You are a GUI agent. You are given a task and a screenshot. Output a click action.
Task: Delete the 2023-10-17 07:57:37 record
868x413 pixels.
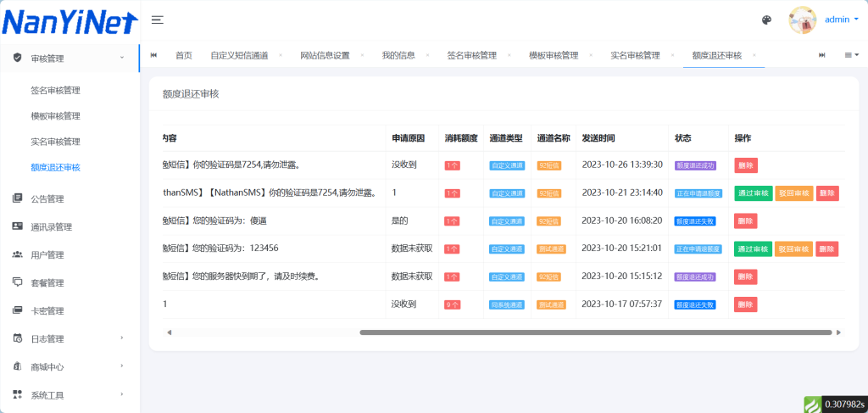click(746, 304)
